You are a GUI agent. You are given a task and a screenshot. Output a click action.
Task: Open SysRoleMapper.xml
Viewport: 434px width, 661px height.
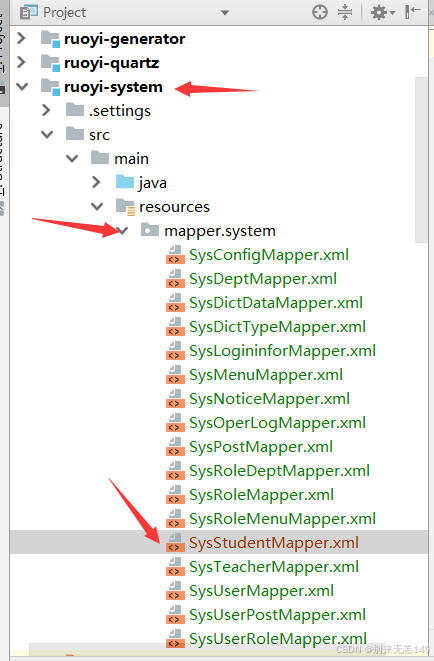click(261, 495)
